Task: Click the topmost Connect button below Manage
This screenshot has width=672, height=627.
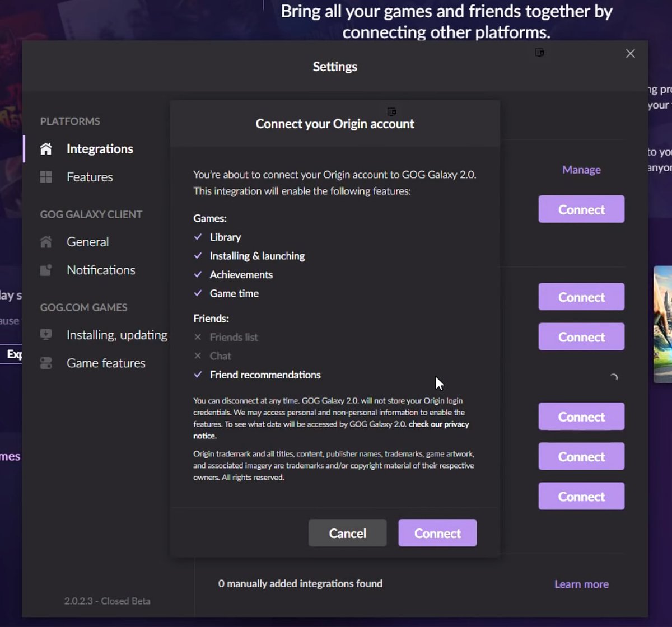Action: pos(581,209)
